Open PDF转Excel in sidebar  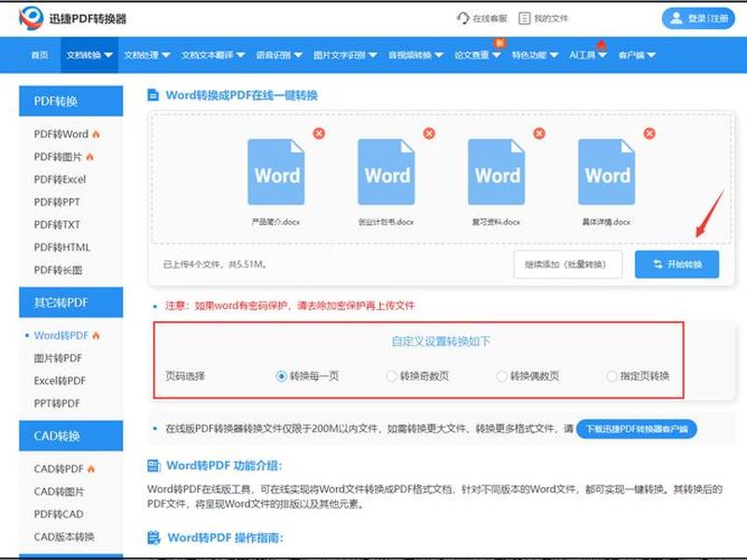pyautogui.click(x=60, y=179)
